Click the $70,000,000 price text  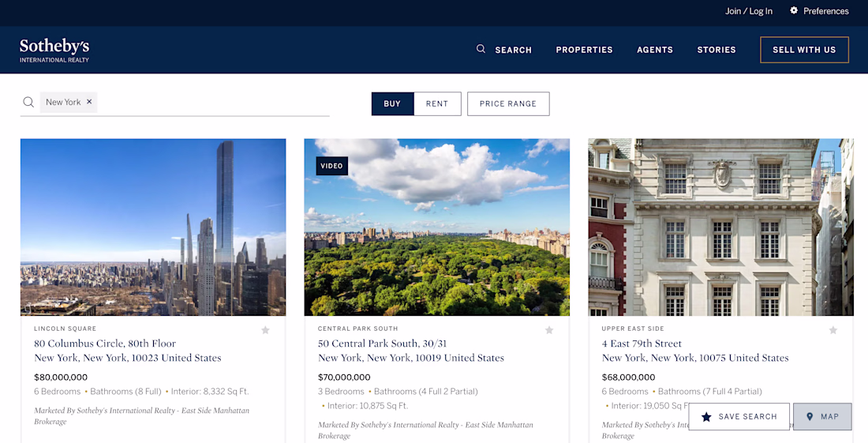(x=344, y=377)
